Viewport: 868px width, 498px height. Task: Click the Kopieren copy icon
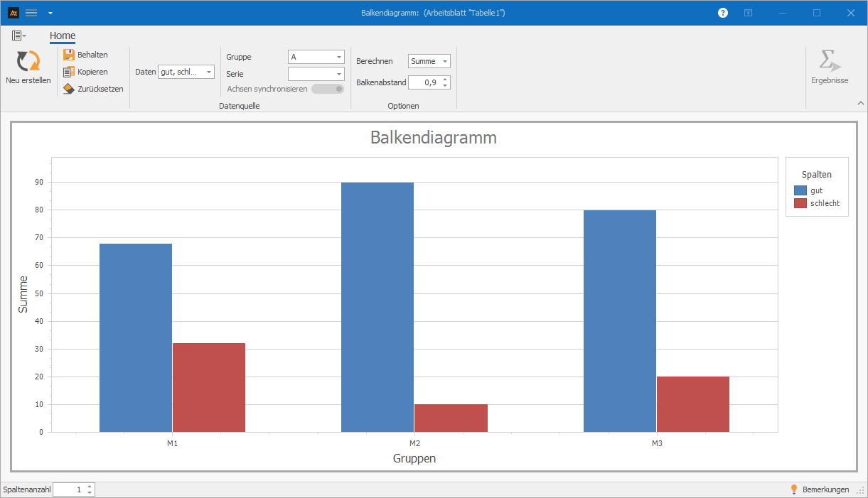click(69, 72)
